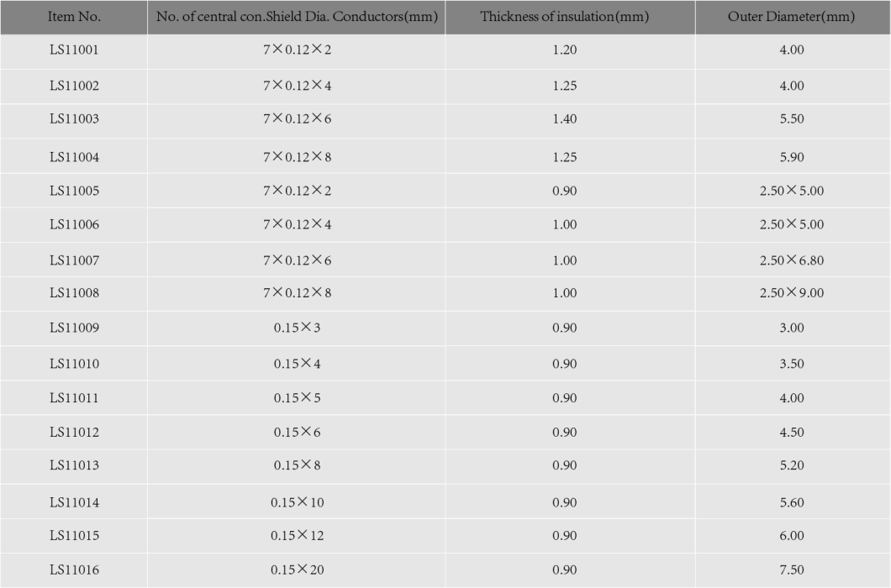This screenshot has width=891, height=588.
Task: Click the LS11016 item cell
Action: point(74,570)
